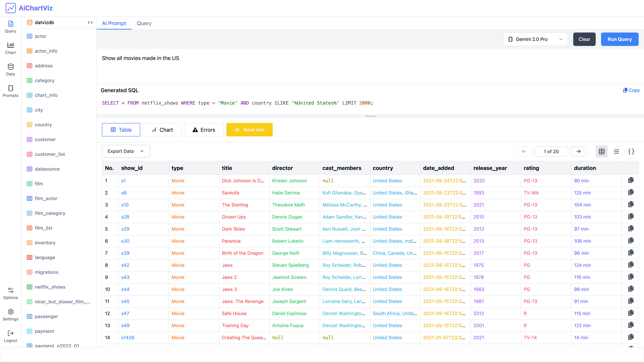Switch to the Query tab
This screenshot has width=644, height=362.
pyautogui.click(x=144, y=23)
